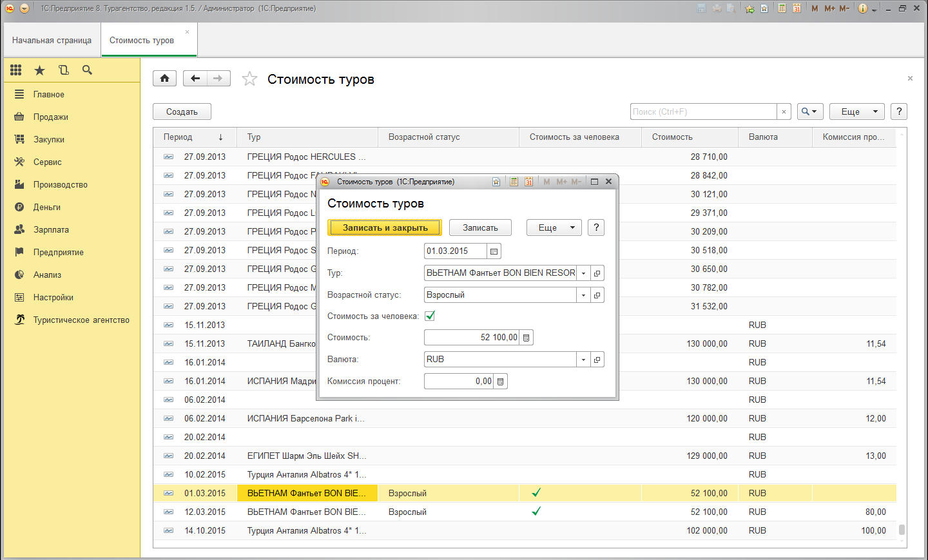This screenshot has height=560, width=928.
Task: Toggle the Стоимость за человека checkbox
Action: pos(430,316)
